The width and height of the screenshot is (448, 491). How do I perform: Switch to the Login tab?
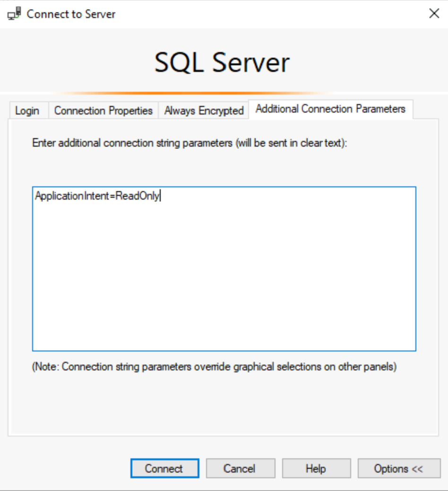pos(28,110)
